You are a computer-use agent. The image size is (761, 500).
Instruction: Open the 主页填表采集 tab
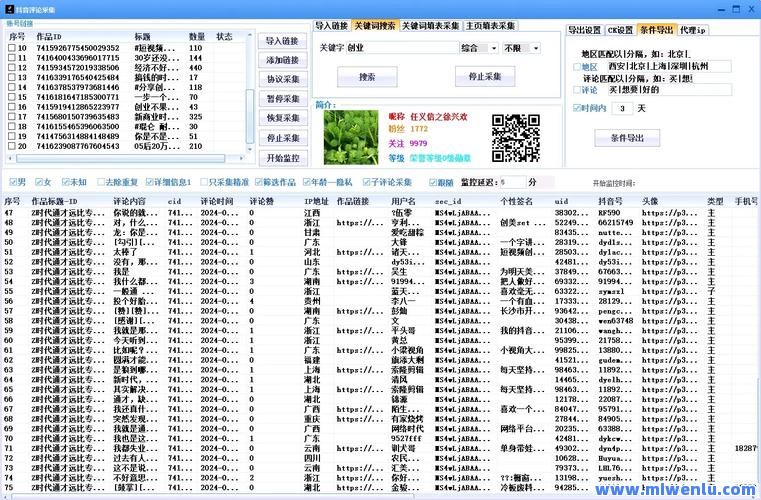pyautogui.click(x=490, y=26)
